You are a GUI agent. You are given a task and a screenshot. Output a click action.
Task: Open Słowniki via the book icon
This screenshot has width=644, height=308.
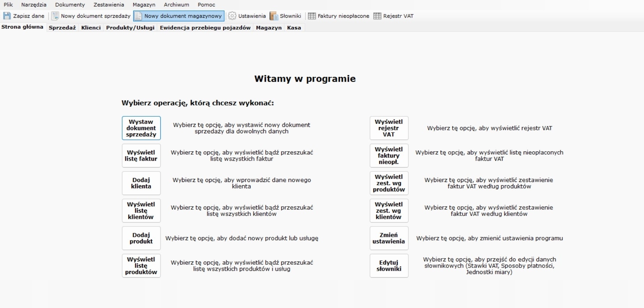(x=274, y=16)
